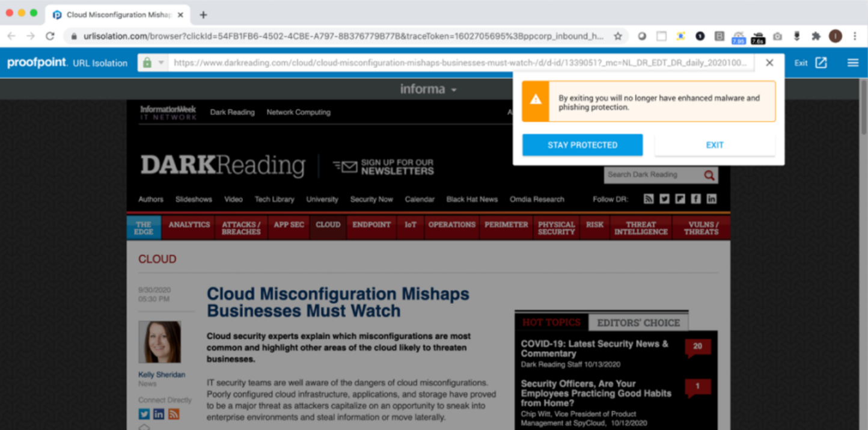The image size is (868, 430).
Task: Select the Perimeter section tab
Action: click(506, 228)
